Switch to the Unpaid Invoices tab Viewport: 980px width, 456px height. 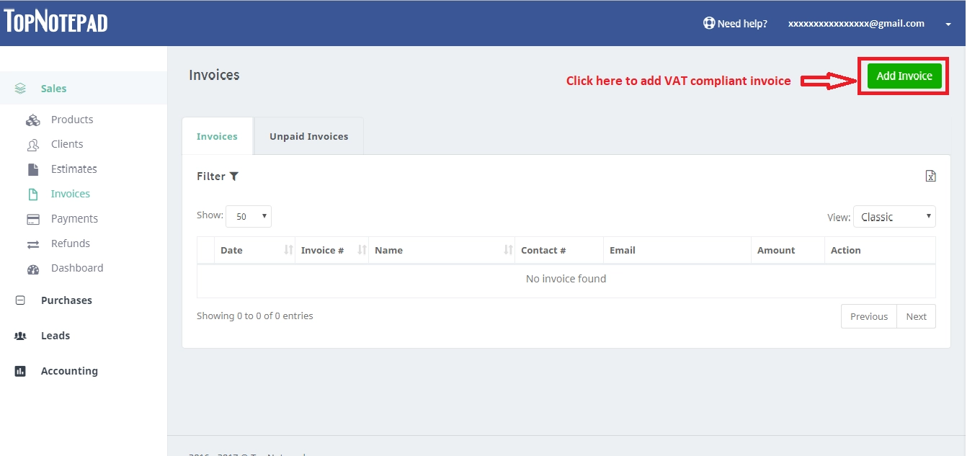(x=309, y=136)
